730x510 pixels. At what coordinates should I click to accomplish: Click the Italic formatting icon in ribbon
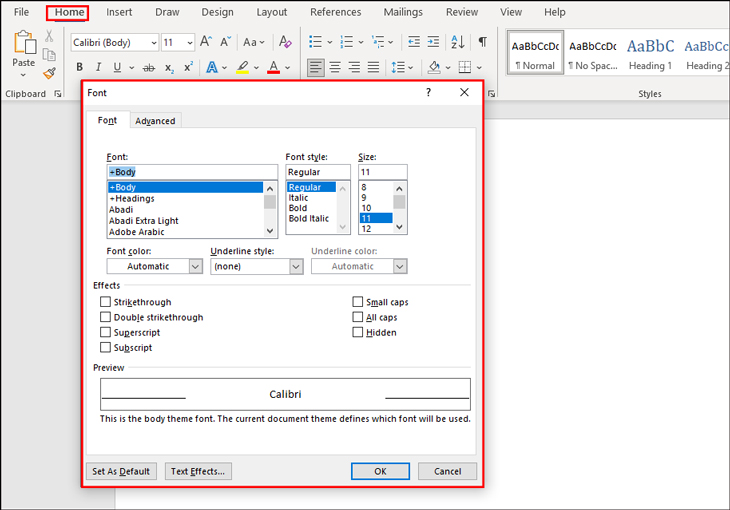coord(98,68)
